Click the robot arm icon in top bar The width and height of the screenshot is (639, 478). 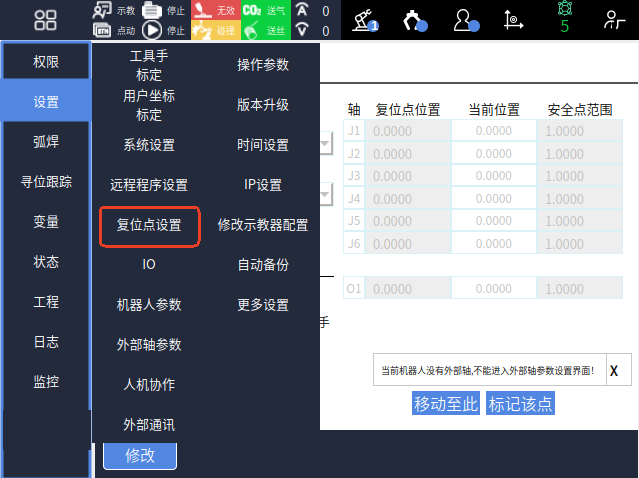(366, 20)
